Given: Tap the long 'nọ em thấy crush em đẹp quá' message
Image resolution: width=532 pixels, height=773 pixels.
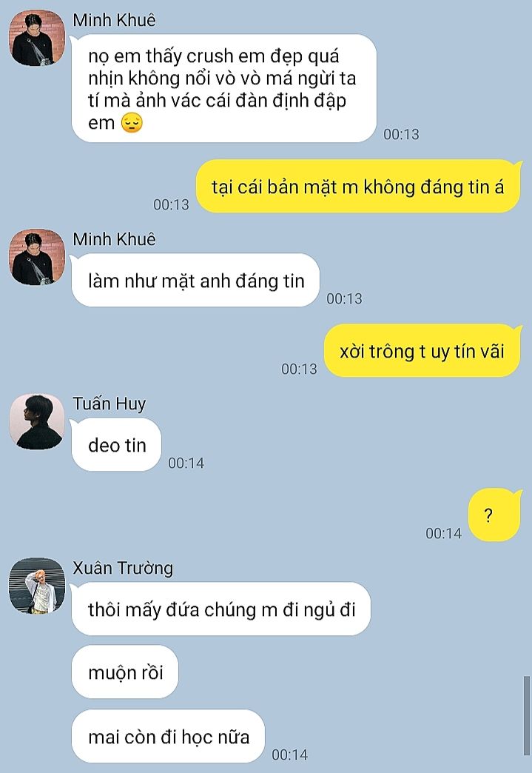Looking at the screenshot, I should 224,88.
